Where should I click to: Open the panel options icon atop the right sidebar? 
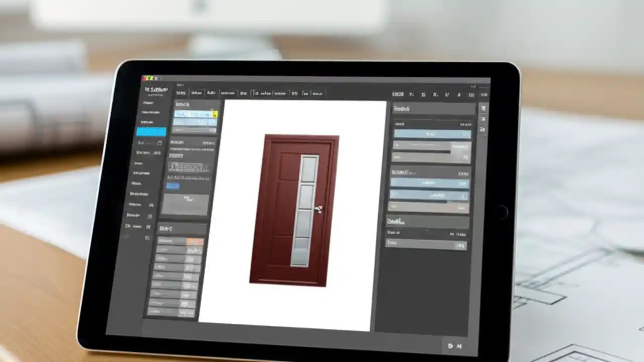(x=483, y=109)
